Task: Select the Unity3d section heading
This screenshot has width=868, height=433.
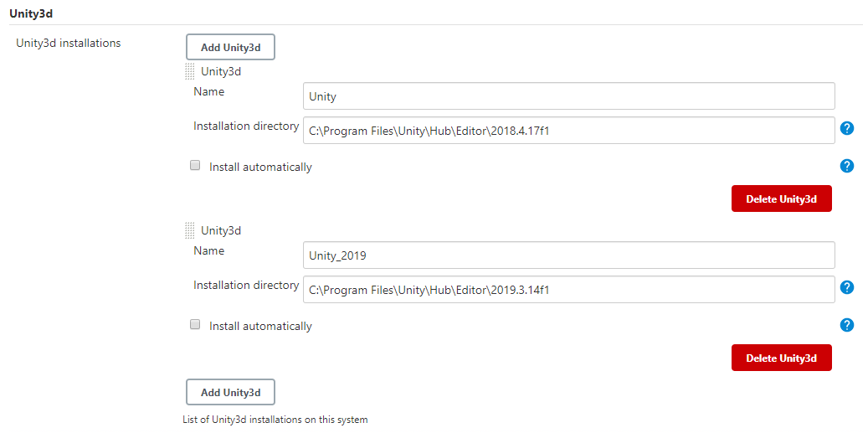Action: (31, 13)
